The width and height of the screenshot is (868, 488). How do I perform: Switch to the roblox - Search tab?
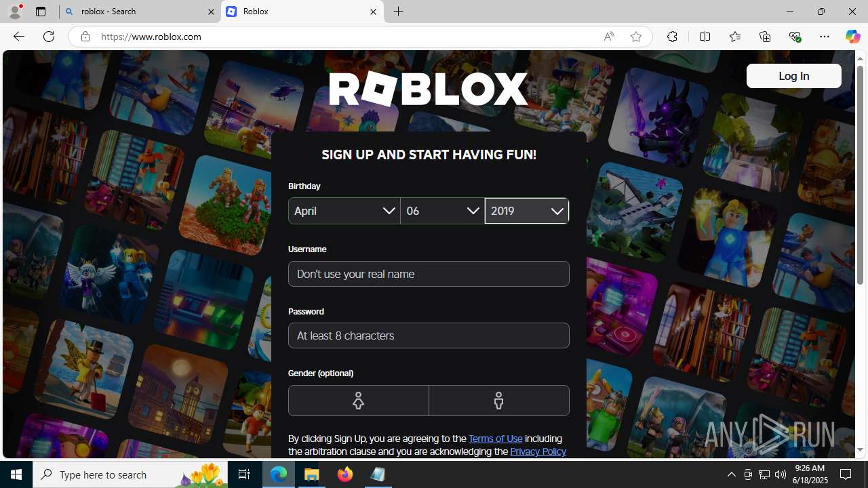point(140,12)
